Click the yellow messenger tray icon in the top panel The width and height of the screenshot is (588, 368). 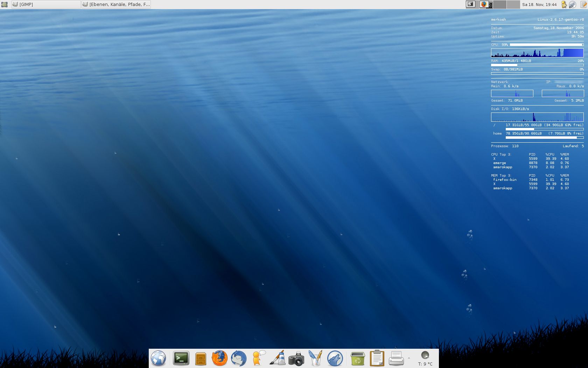[564, 5]
